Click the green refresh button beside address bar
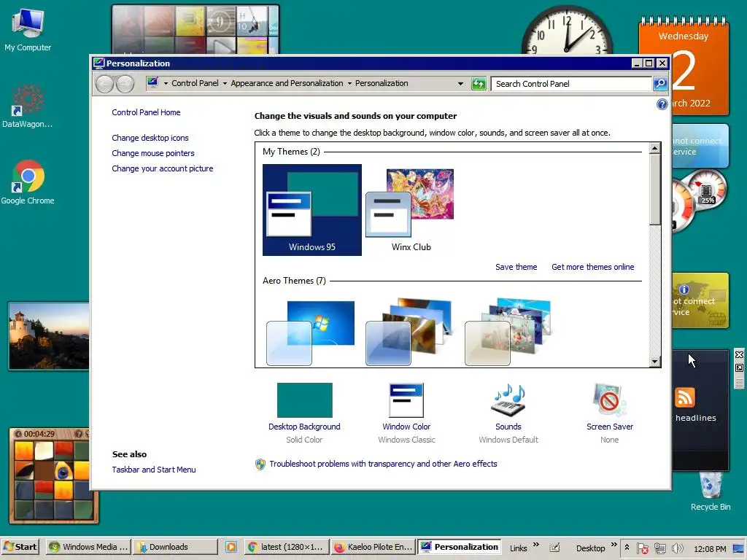Viewport: 747px width, 560px height. coord(479,84)
